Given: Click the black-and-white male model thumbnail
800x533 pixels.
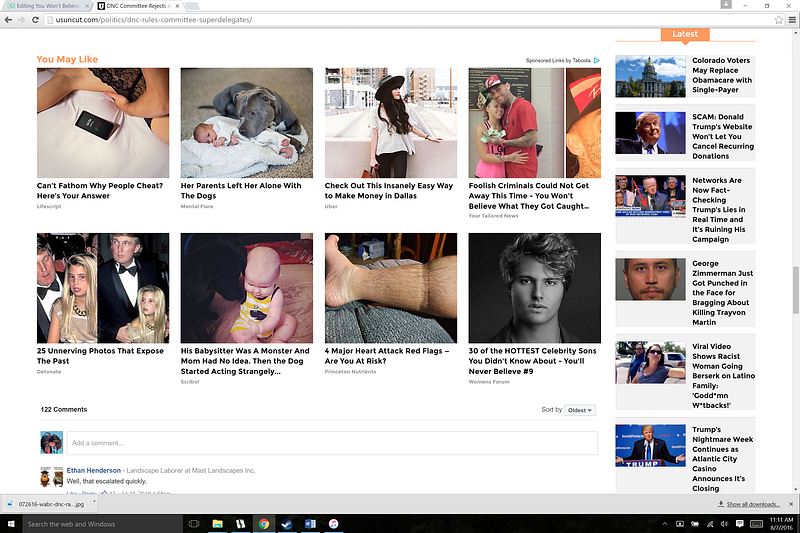Looking at the screenshot, I should click(x=535, y=288).
